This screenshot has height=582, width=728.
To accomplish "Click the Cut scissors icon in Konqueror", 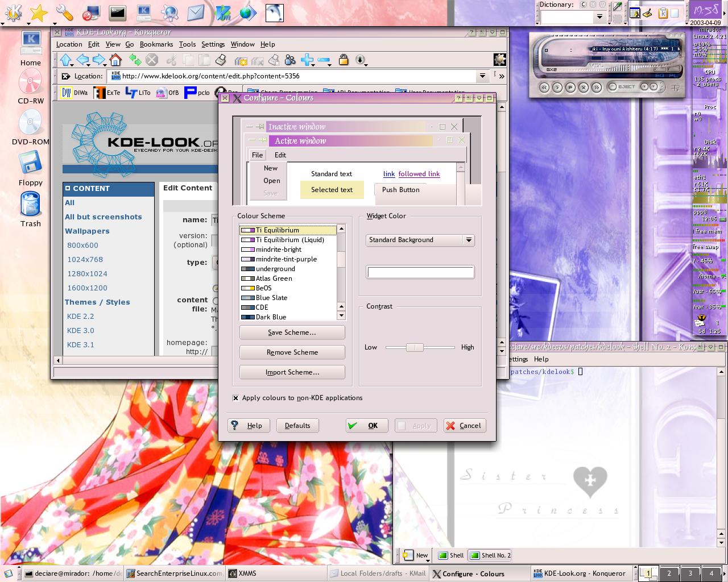I will [171, 60].
